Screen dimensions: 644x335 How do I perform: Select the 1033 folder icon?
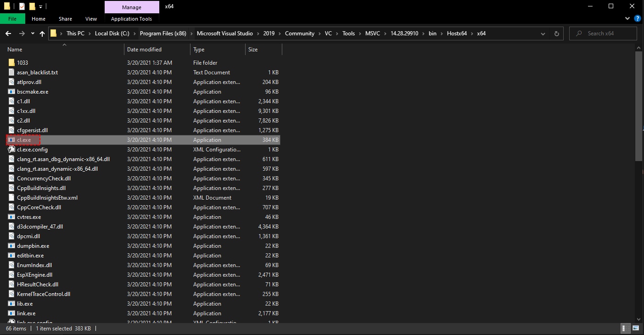pyautogui.click(x=12, y=63)
